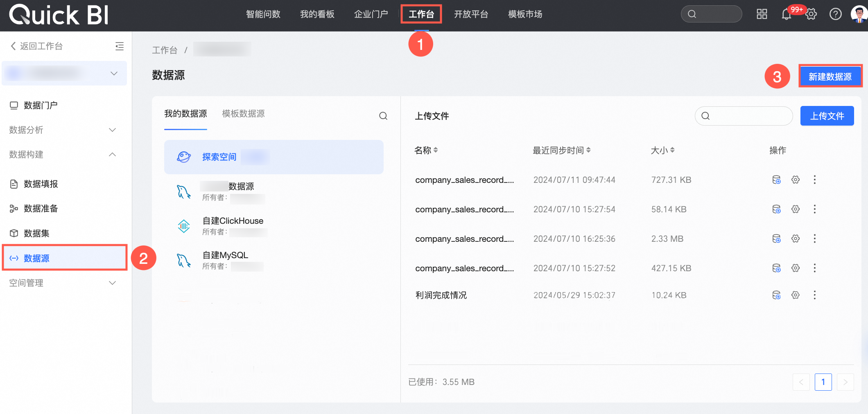Image resolution: width=868 pixels, height=414 pixels.
Task: Open 开放平台 in top navigation
Action: (471, 14)
